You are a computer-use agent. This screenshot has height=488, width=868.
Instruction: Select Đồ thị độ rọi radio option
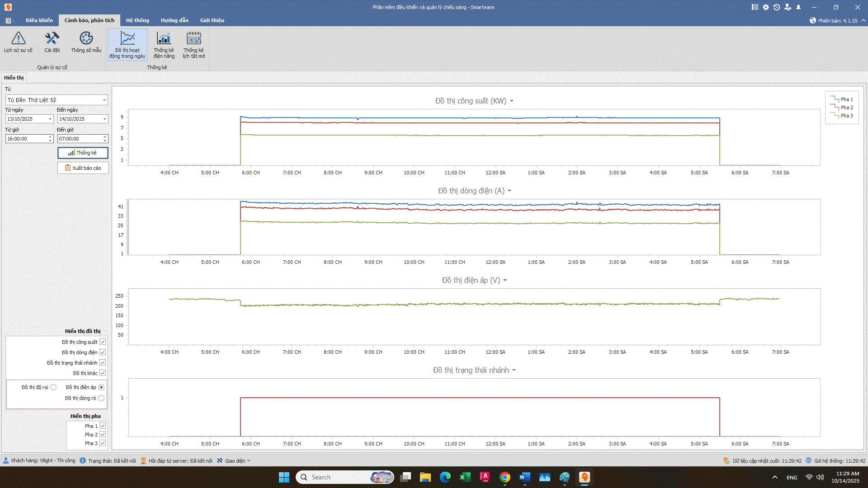53,387
